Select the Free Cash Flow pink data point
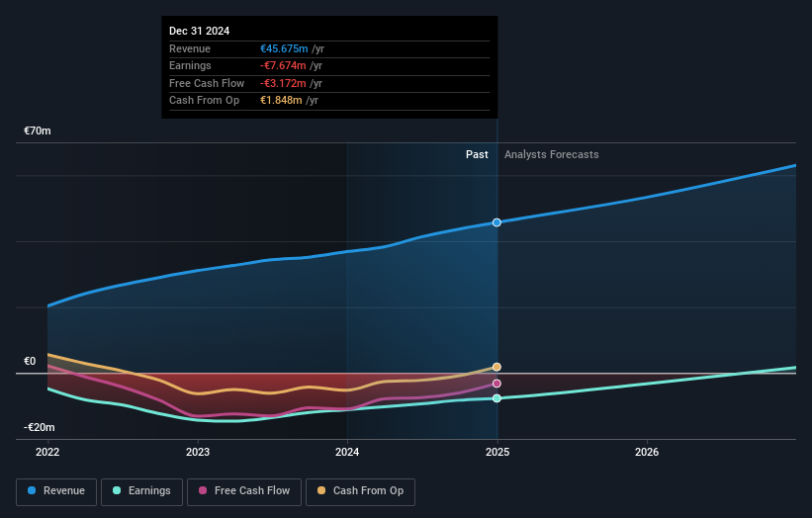The width and height of the screenshot is (812, 518). tap(496, 384)
